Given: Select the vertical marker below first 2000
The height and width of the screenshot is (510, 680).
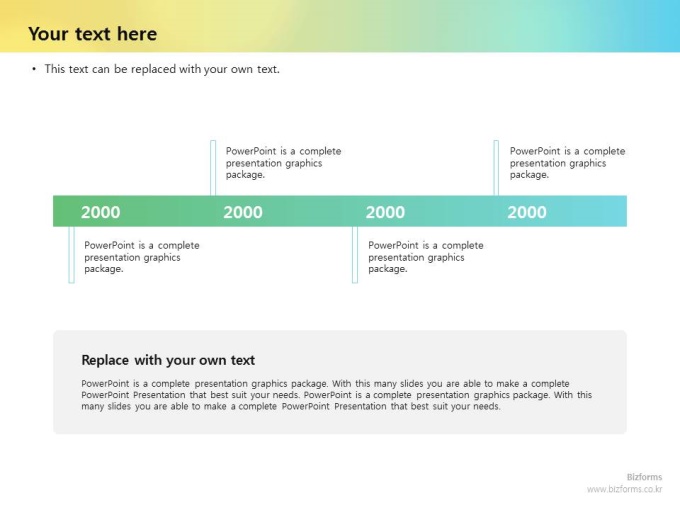Looking at the screenshot, I should pos(72,255).
